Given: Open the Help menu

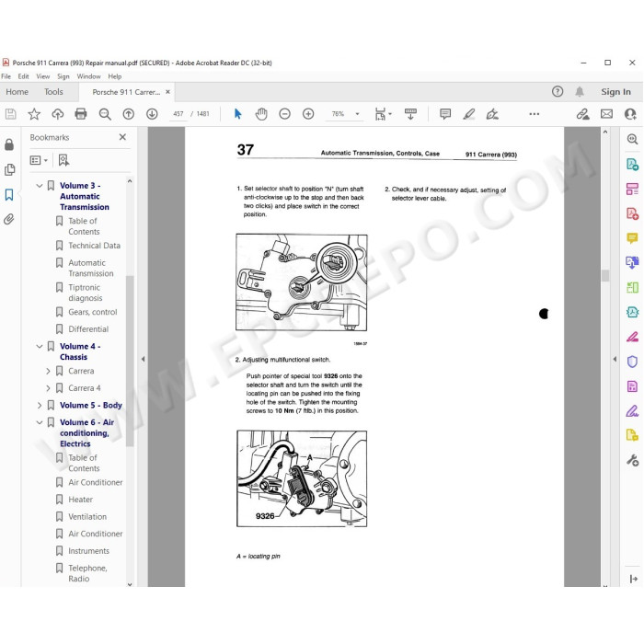Looking at the screenshot, I should (x=115, y=76).
